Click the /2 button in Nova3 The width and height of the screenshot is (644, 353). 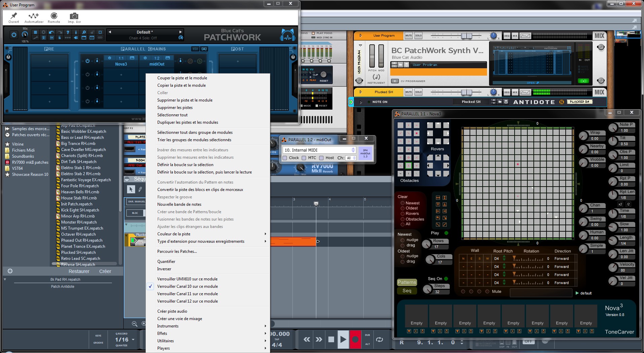[x=628, y=204]
